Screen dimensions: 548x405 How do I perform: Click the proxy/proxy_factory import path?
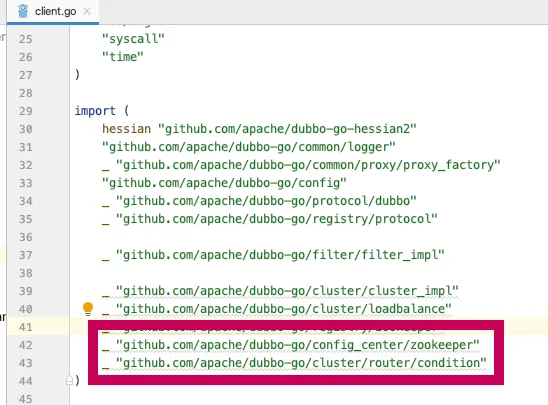coord(308,165)
